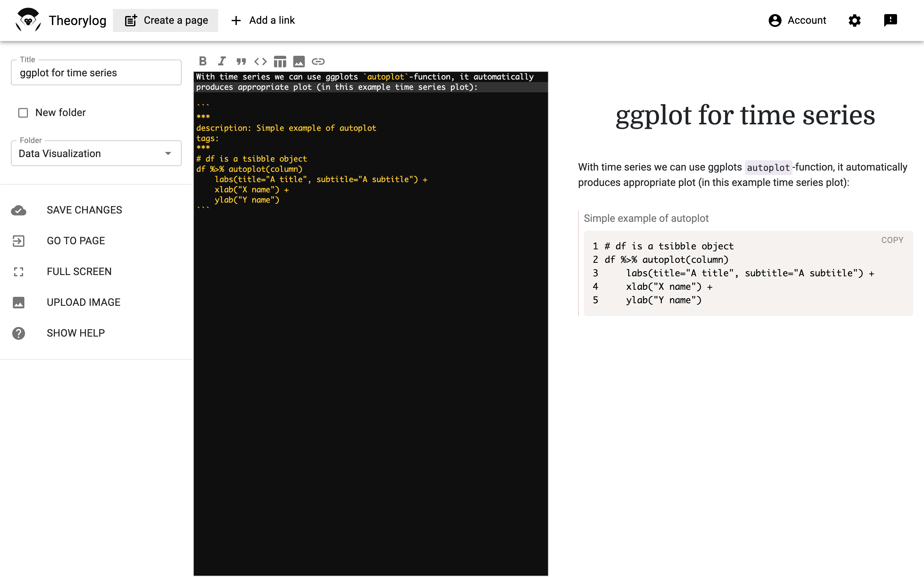Open settings via gear icon
The image size is (924, 577).
coord(854,20)
